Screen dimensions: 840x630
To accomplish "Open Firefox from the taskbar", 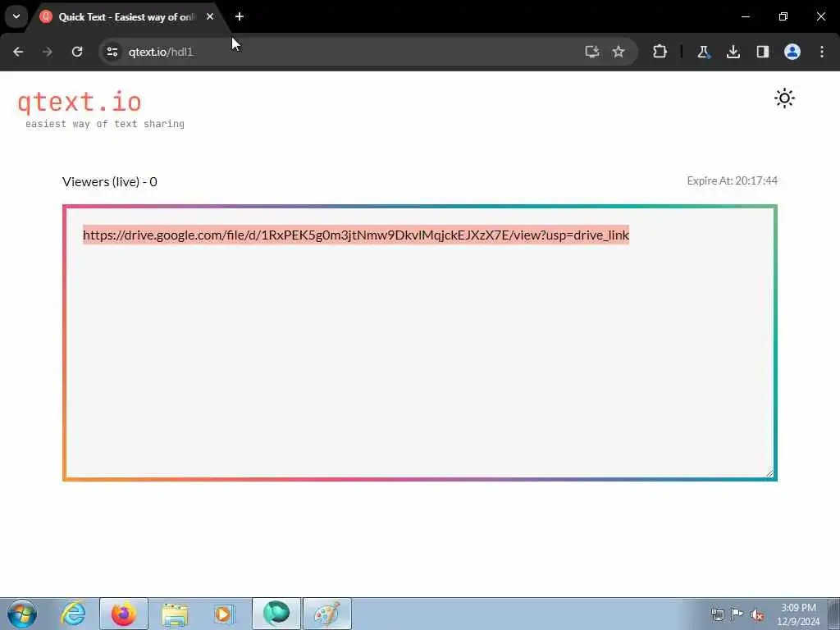I will click(x=123, y=614).
